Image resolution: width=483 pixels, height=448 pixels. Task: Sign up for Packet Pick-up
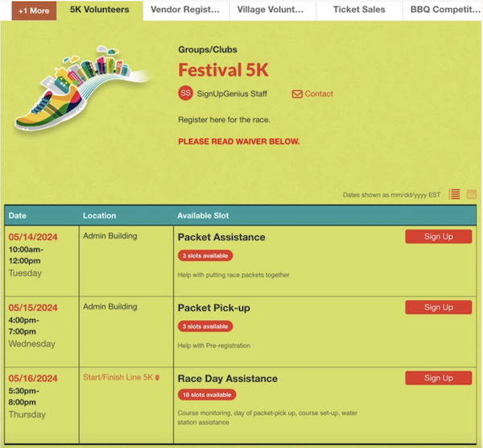[x=439, y=307]
